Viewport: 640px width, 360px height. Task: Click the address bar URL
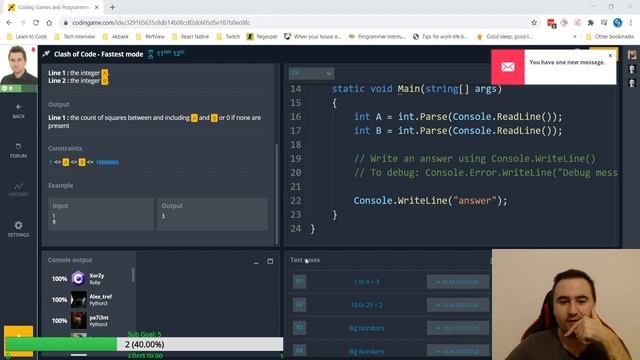161,23
